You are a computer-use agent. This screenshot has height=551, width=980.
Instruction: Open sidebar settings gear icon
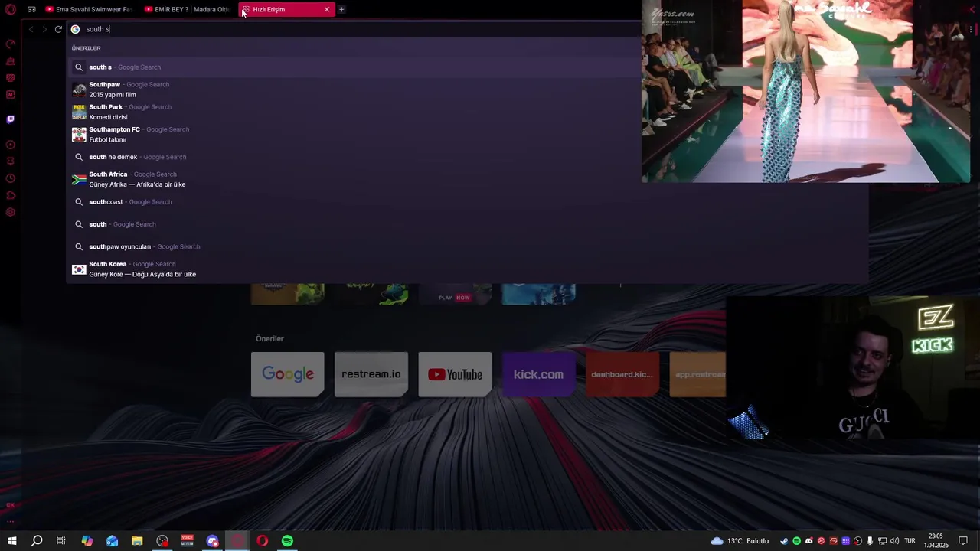pyautogui.click(x=11, y=212)
